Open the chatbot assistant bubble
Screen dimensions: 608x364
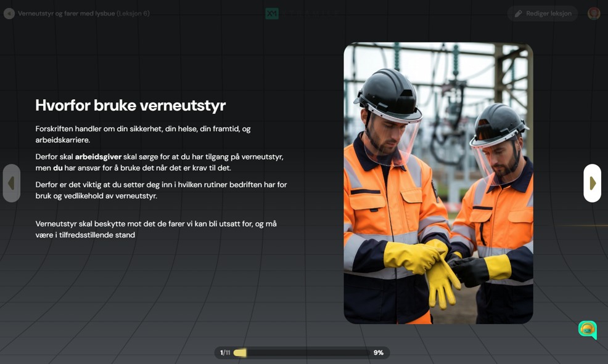pyautogui.click(x=587, y=330)
